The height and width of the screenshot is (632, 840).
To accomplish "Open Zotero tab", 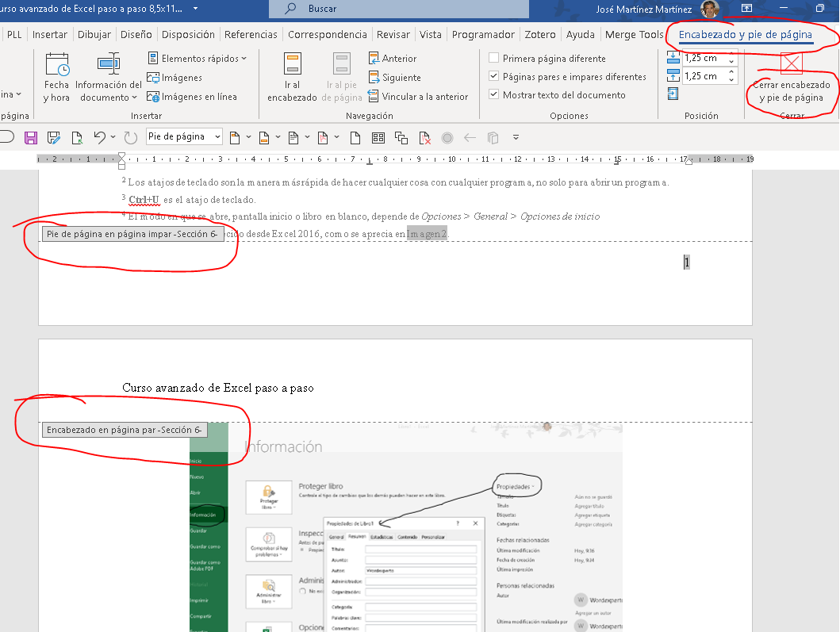I will [x=540, y=35].
